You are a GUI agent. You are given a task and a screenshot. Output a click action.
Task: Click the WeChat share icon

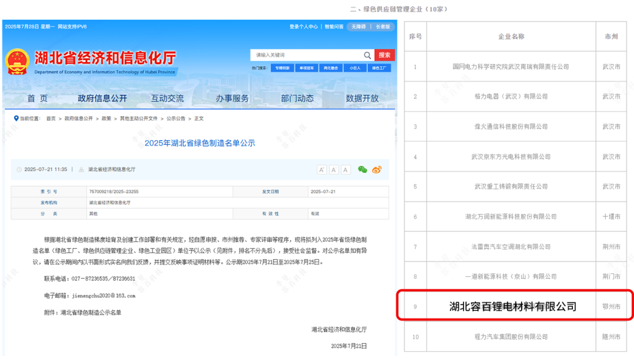coord(362,170)
